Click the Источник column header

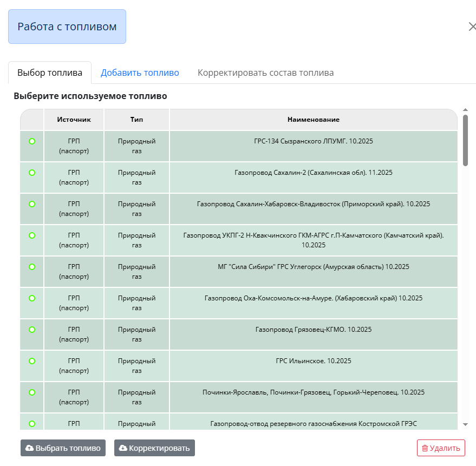[74, 120]
